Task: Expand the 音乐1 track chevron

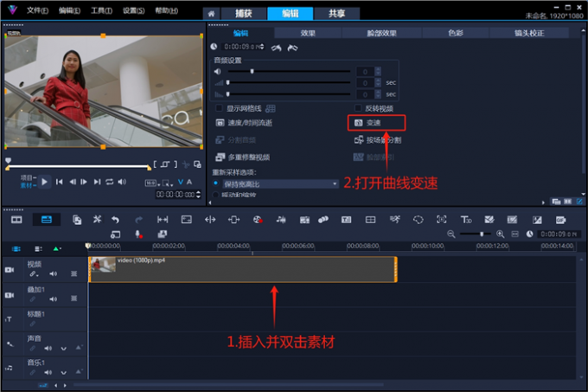Action: 64,372
